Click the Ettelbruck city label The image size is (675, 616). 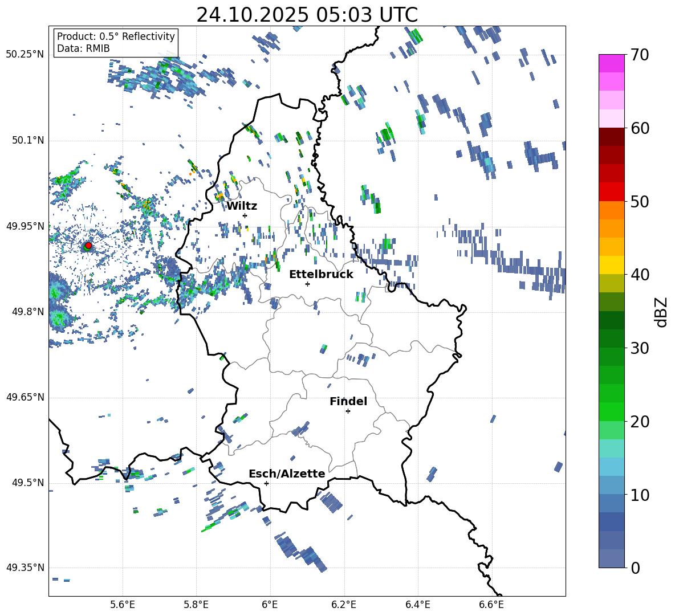click(321, 275)
